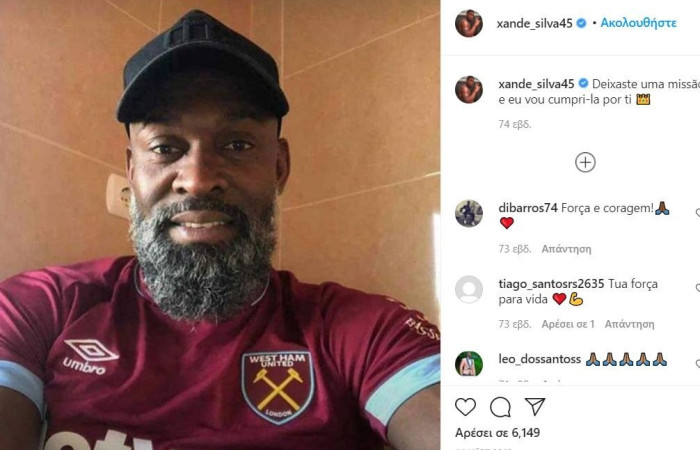
Task: Reply to dibarros74's comment with Απάντηση
Action: (566, 249)
